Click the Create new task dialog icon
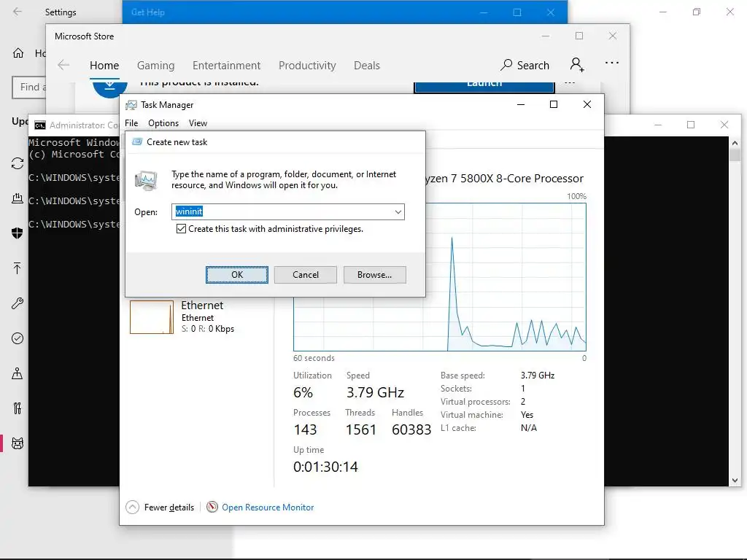This screenshot has width=747, height=560. [x=137, y=142]
